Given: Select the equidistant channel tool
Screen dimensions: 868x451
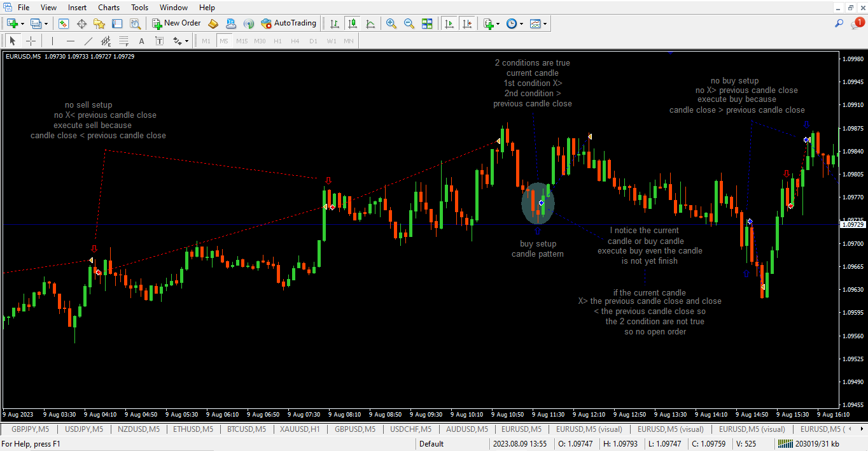Looking at the screenshot, I should pos(106,41).
